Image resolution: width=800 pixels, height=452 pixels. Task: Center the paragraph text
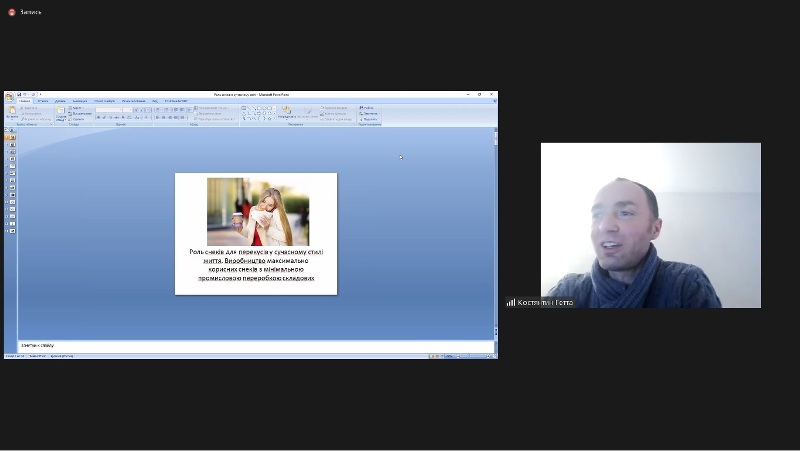pos(163,117)
